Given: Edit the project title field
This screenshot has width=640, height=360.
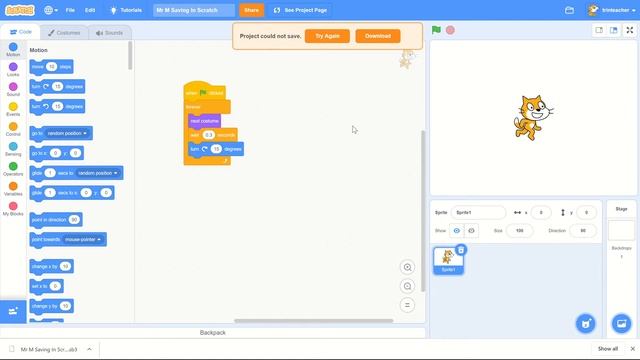Looking at the screenshot, I should pos(194,10).
